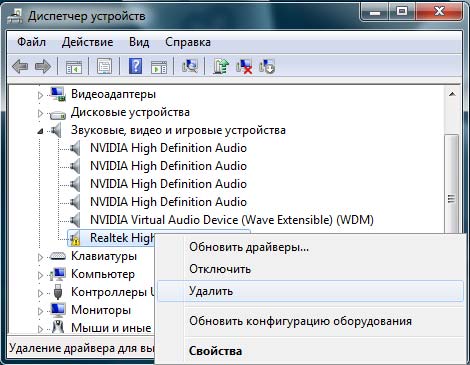
Task: Expand the Дисковые устройства node
Action: (x=40, y=114)
